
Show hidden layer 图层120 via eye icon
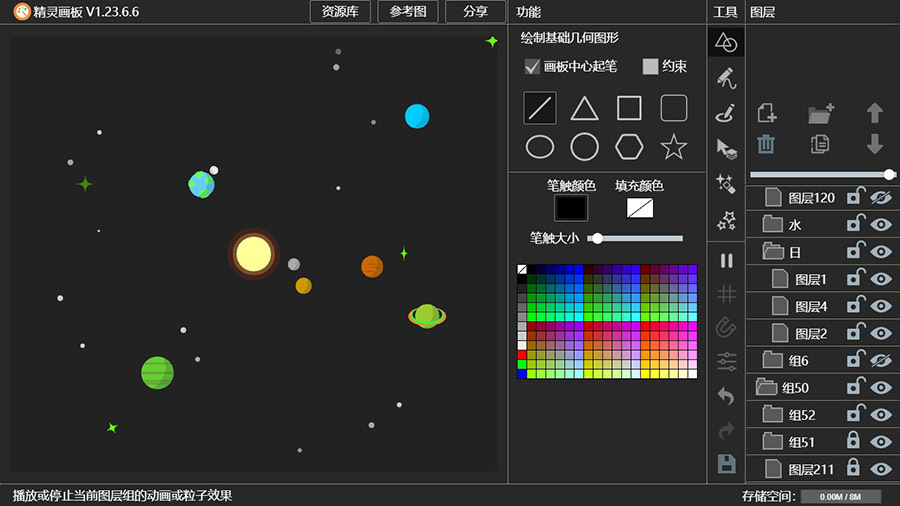click(880, 198)
